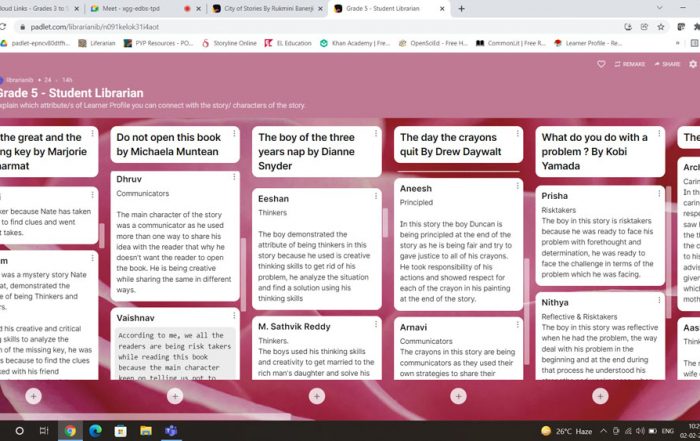700x441 pixels.
Task: Click the Prisha post heading
Action: click(554, 196)
